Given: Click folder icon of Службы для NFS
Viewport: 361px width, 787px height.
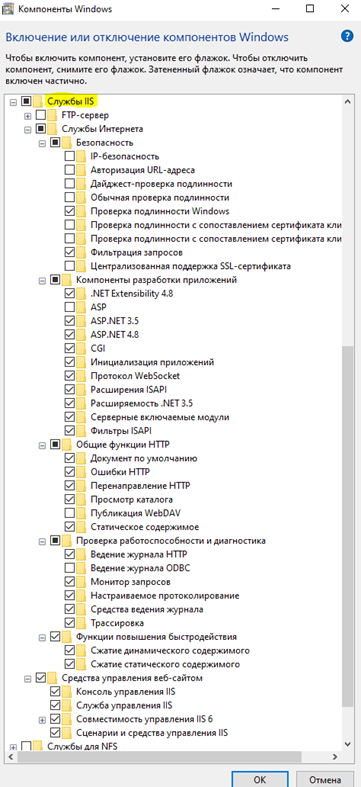Looking at the screenshot, I should point(39,746).
